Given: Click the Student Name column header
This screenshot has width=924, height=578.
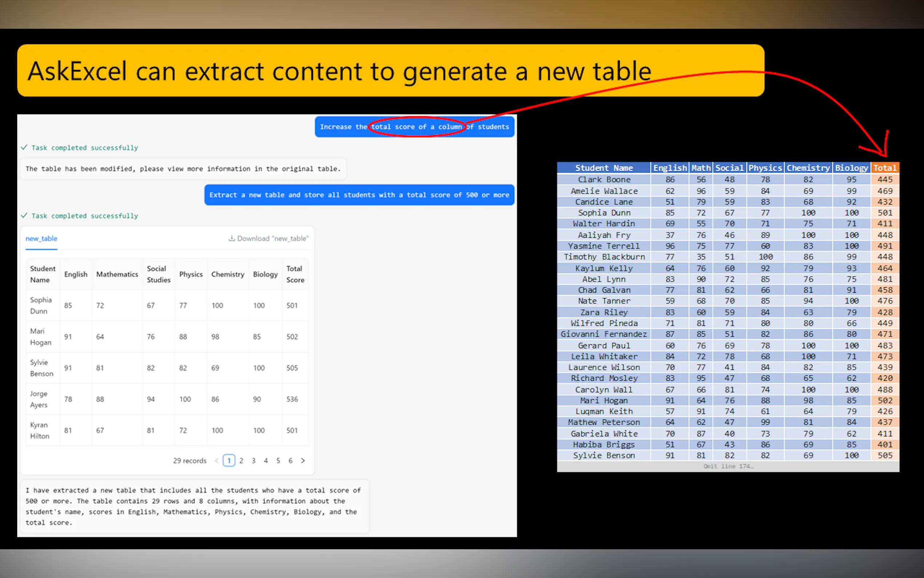Looking at the screenshot, I should click(x=43, y=274).
